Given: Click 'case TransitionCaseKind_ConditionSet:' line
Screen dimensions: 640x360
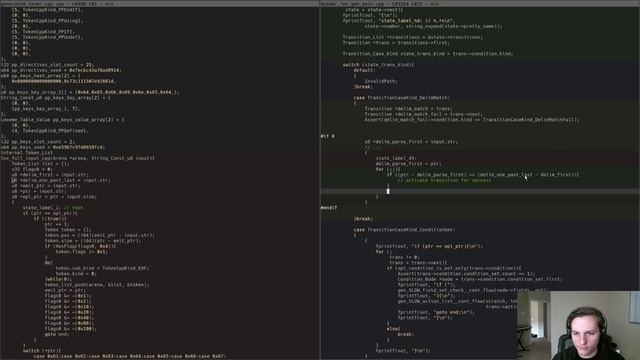Looking at the screenshot, I should point(405,230).
